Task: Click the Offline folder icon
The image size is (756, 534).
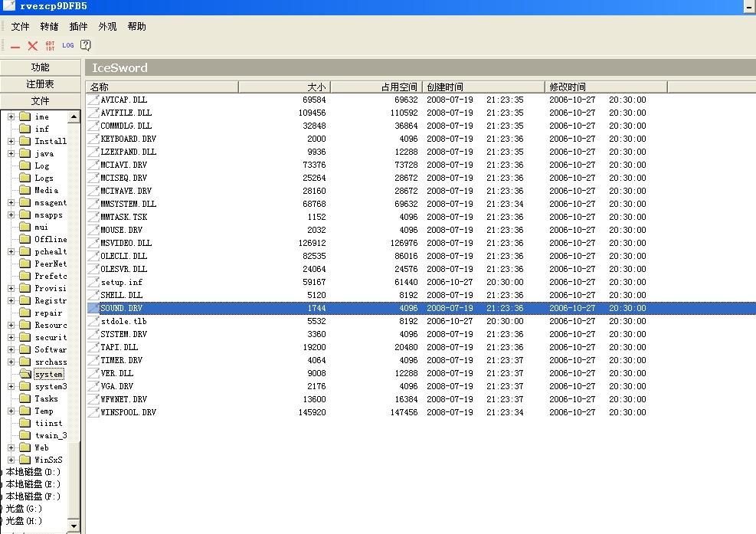Action: point(25,239)
